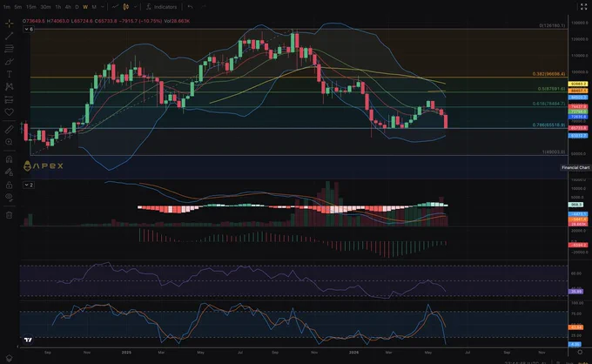Click the 0.618(78484.7) Fibonacci level label
The width and height of the screenshot is (592, 364).
(548, 104)
